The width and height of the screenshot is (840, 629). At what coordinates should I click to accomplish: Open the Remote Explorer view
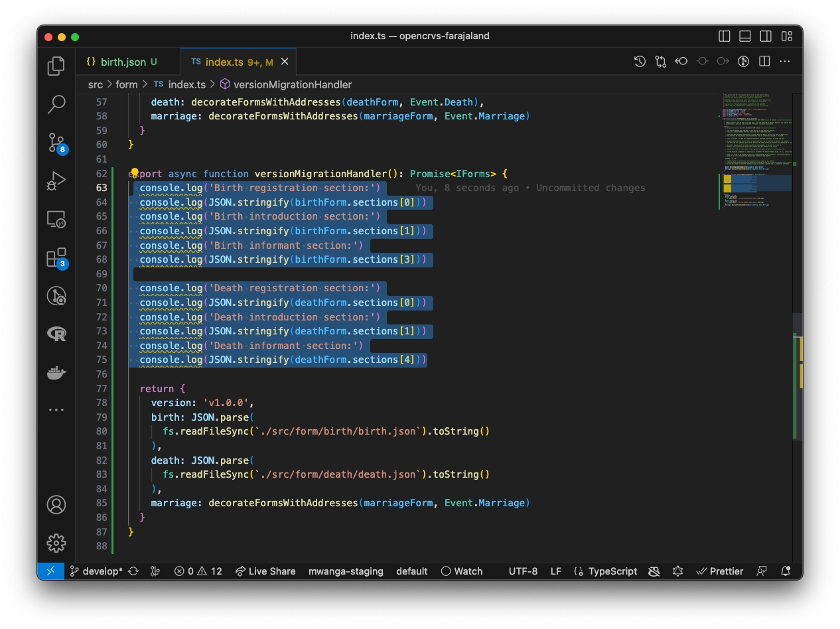[x=56, y=219]
